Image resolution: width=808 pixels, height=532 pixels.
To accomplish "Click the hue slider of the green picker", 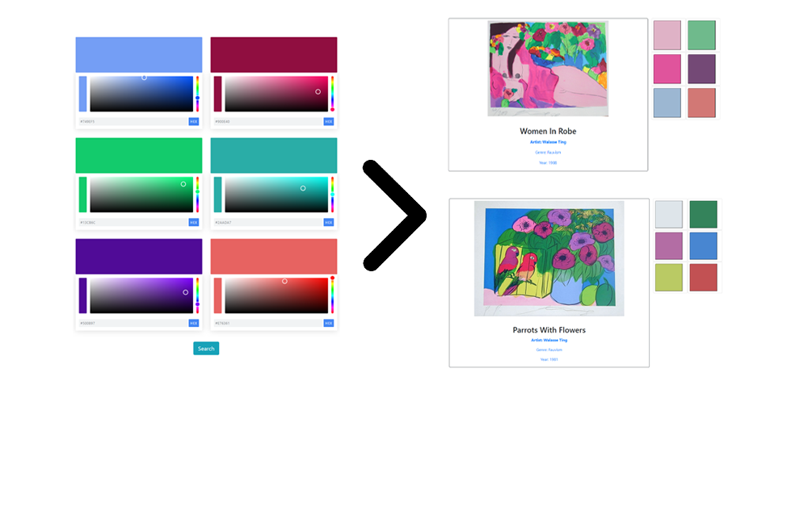I will (x=197, y=195).
